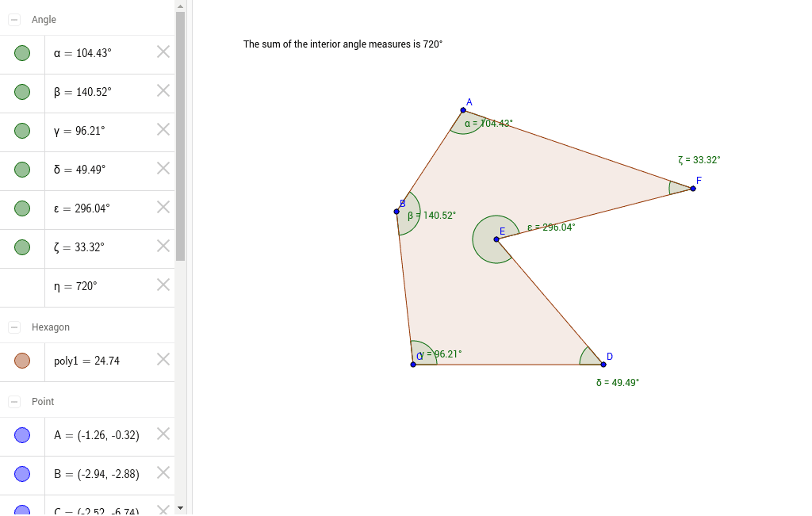Toggle visibility of angle α
This screenshot has height=516, width=812.
coord(22,53)
